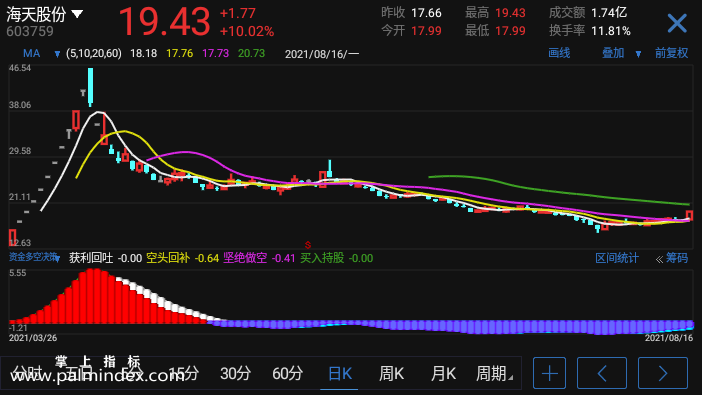Select the 15分 minute chart tab

tap(184, 374)
